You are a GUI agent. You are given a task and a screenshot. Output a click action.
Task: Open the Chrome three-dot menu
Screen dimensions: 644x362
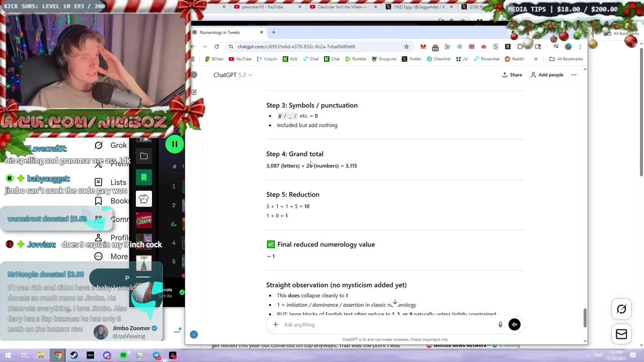(580, 47)
